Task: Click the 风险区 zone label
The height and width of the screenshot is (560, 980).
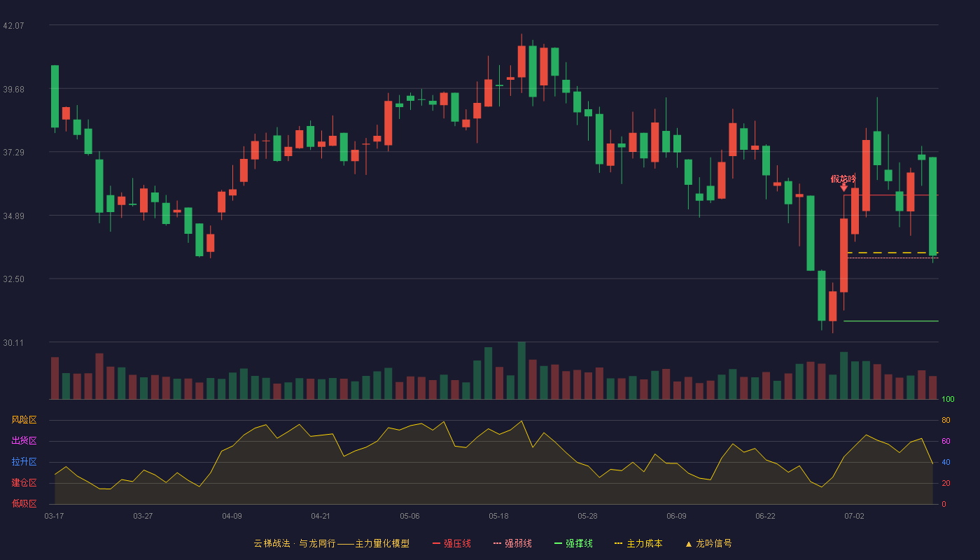Action: [24, 420]
